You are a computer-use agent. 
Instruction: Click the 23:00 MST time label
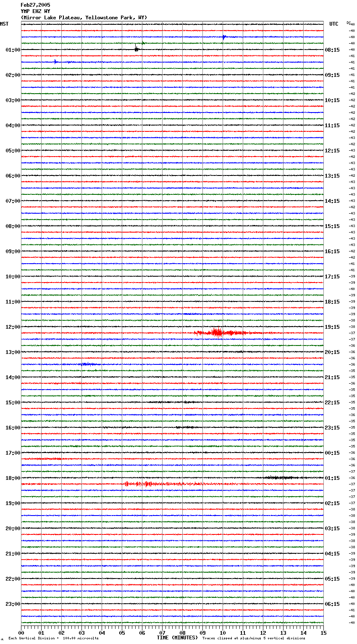[x=13, y=604]
